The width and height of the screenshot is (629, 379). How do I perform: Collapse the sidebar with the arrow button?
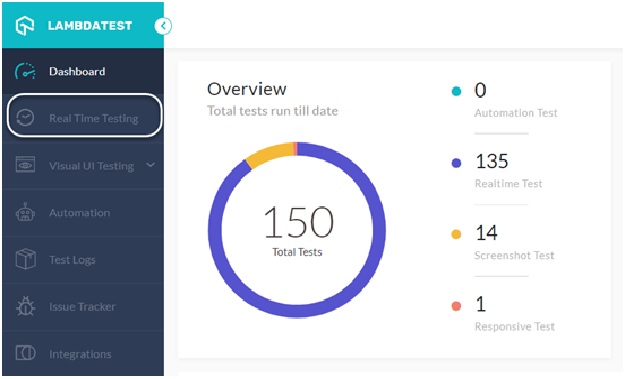pyautogui.click(x=163, y=26)
